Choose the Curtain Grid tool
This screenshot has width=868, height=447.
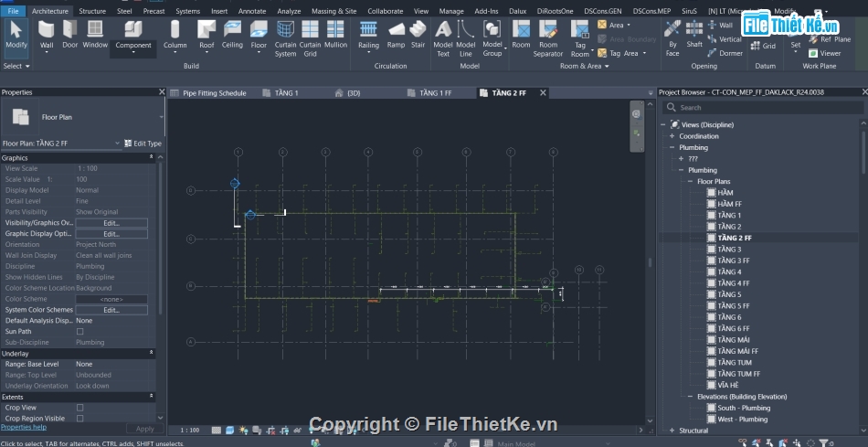coord(310,38)
